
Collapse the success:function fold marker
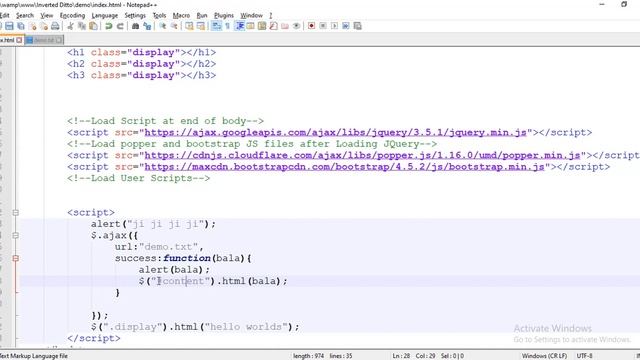point(16,258)
